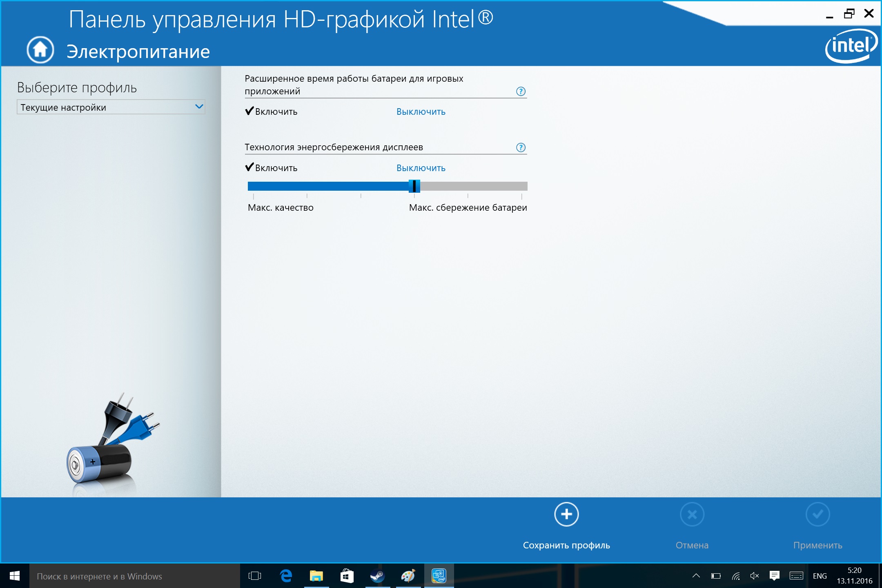Click Применить label
This screenshot has width=882, height=588.
[x=817, y=545]
